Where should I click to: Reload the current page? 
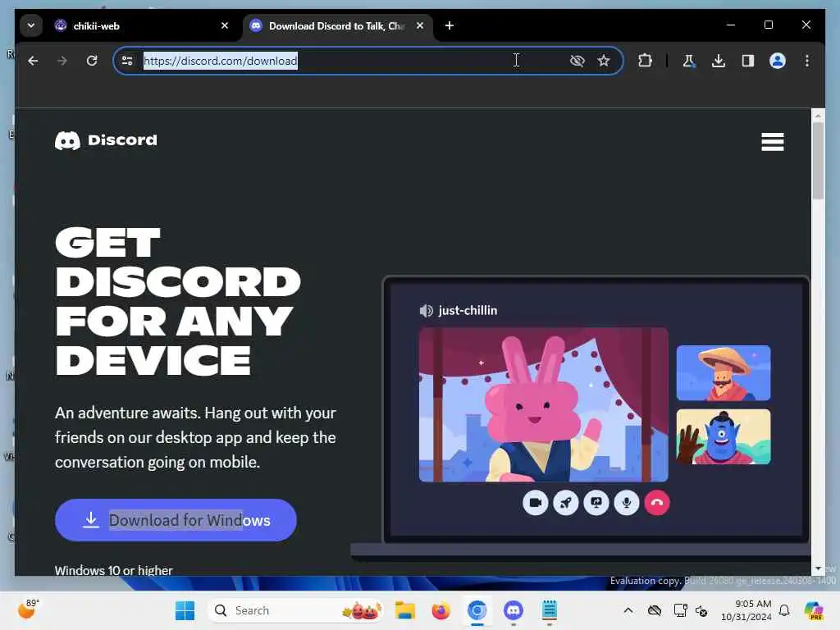click(x=92, y=61)
